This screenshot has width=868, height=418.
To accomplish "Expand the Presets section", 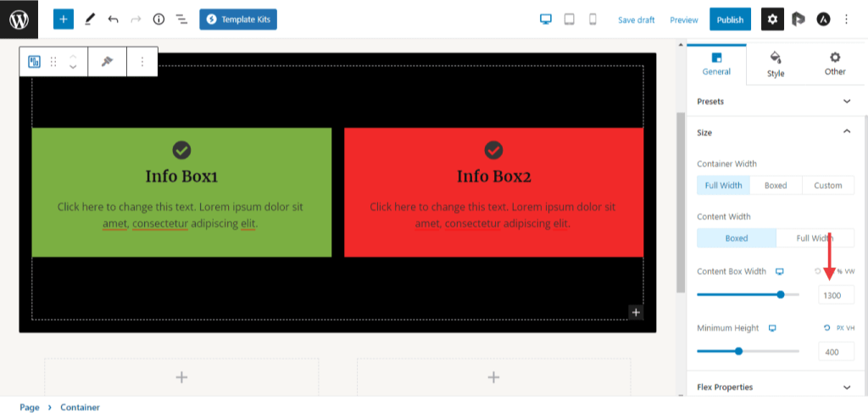I will (775, 102).
